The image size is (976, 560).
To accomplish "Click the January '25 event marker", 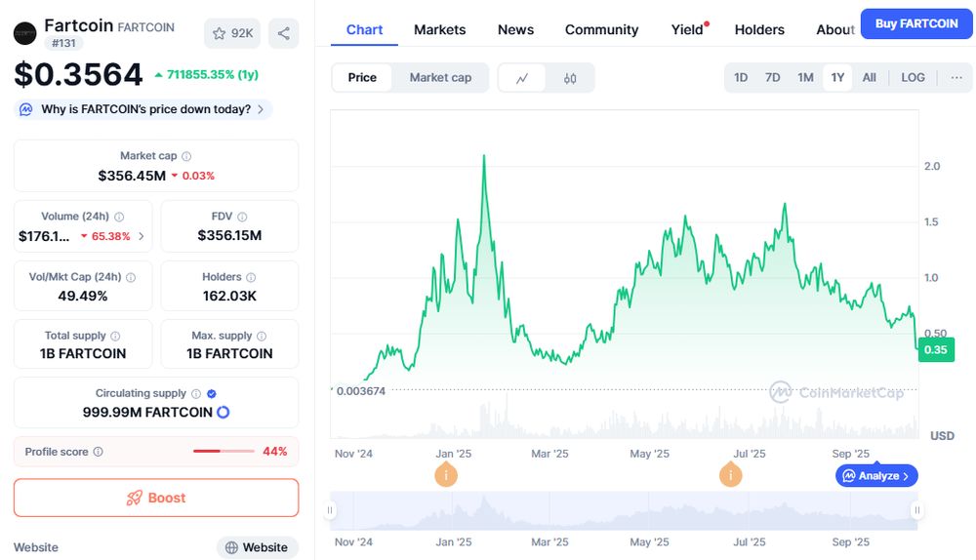I will point(446,475).
